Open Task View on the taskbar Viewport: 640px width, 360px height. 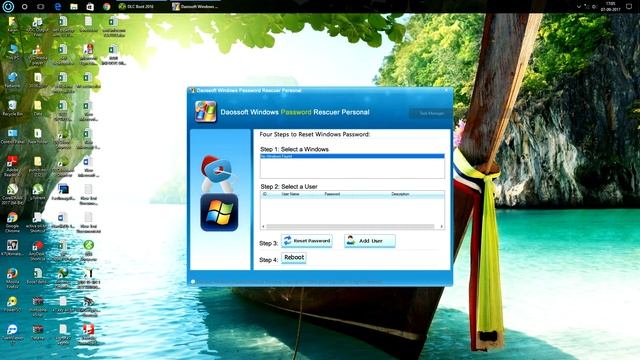pos(40,7)
